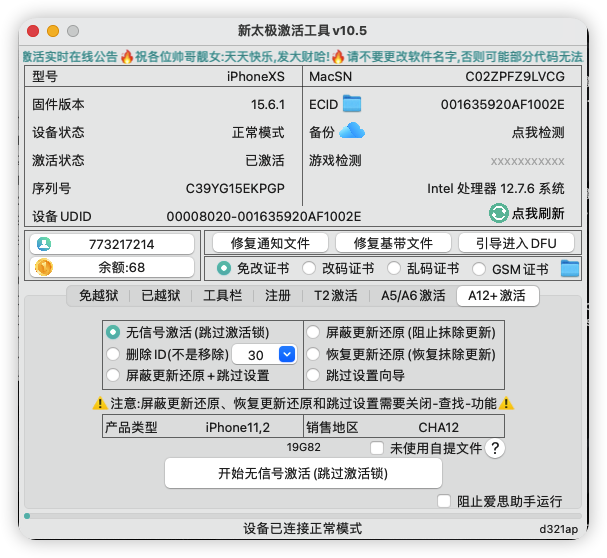Select the 乱码证书 radio option
607x558 pixels.
point(394,268)
